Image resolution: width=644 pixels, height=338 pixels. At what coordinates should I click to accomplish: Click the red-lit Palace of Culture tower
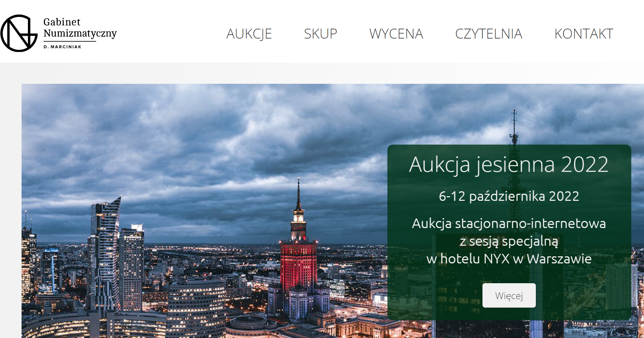tap(299, 262)
